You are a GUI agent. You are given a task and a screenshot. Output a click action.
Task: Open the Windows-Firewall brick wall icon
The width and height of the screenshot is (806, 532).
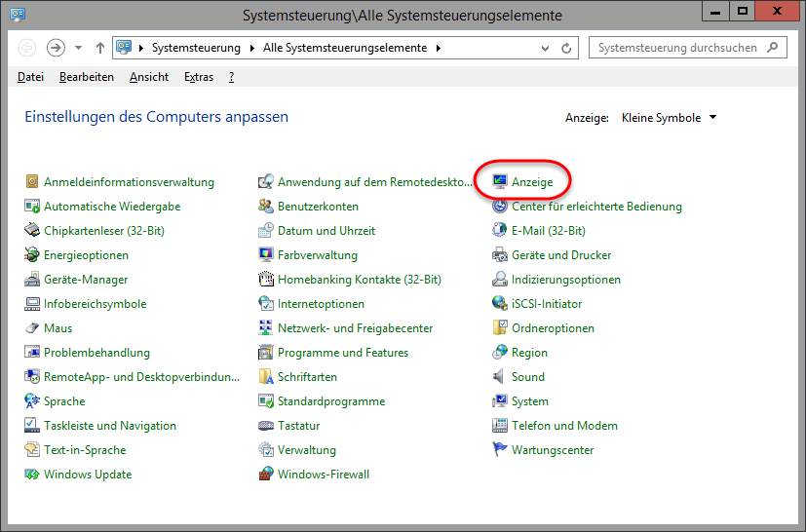(x=266, y=474)
